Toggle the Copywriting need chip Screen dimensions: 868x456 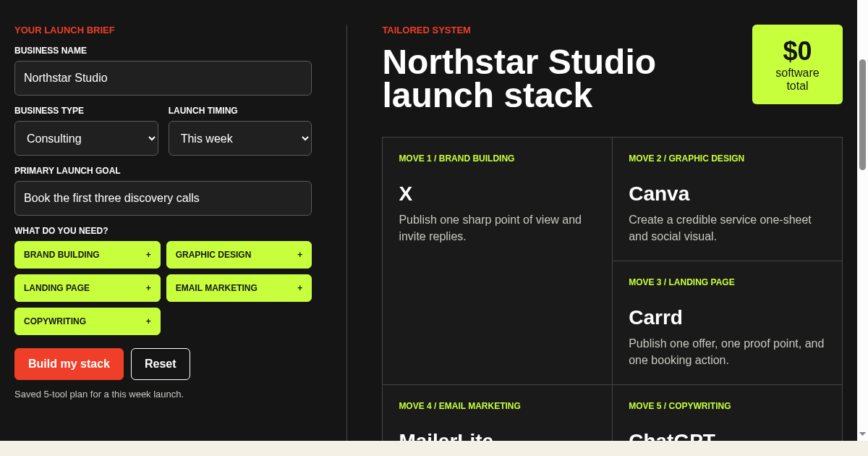tap(88, 321)
